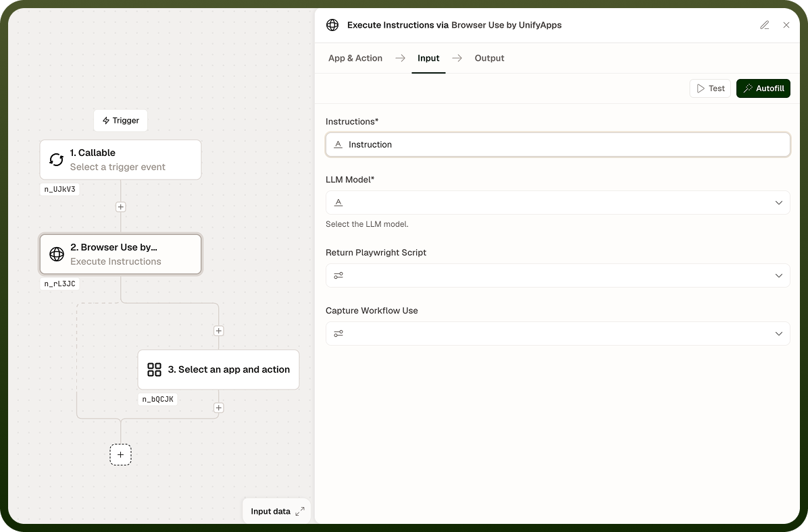808x532 pixels.
Task: Switch to the App & Action tab
Action: pyautogui.click(x=355, y=58)
